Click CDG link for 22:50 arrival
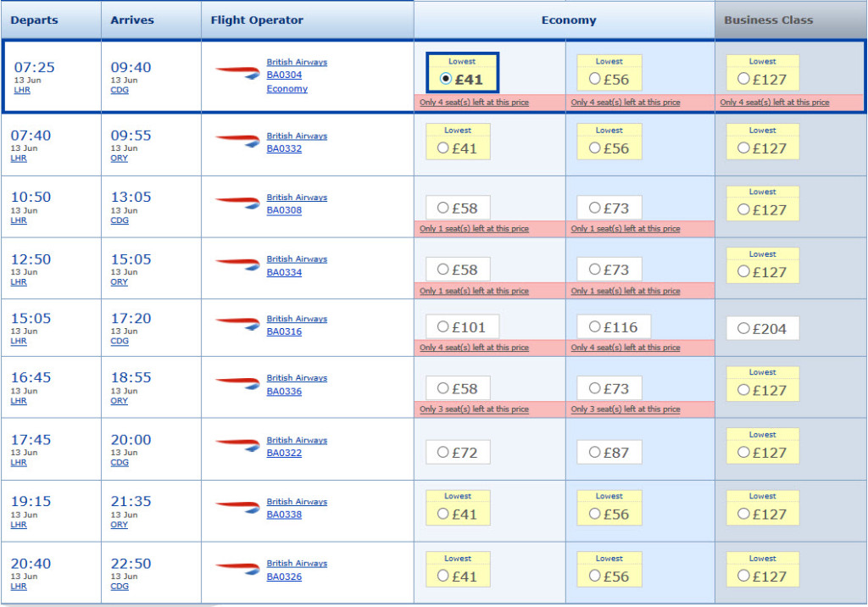This screenshot has width=868, height=607. tap(120, 586)
